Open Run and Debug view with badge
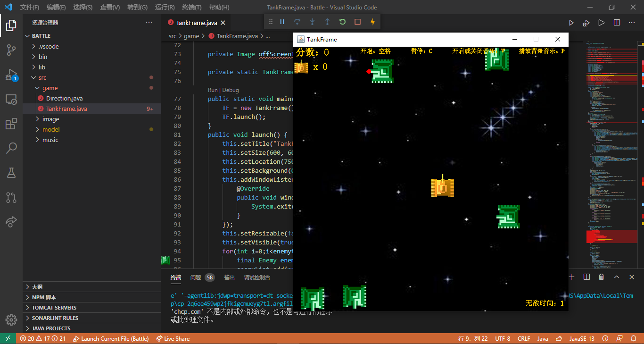 click(x=11, y=75)
